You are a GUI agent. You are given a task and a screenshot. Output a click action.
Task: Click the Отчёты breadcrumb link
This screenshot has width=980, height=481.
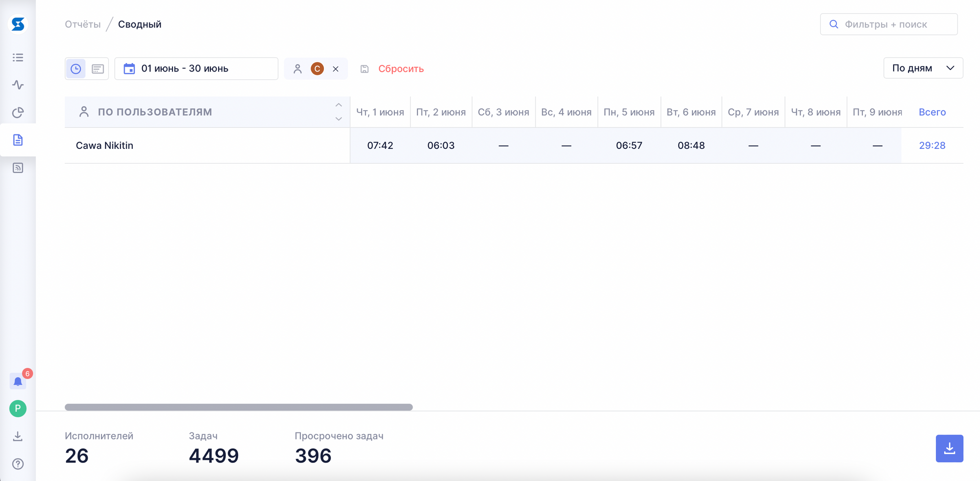click(x=83, y=24)
